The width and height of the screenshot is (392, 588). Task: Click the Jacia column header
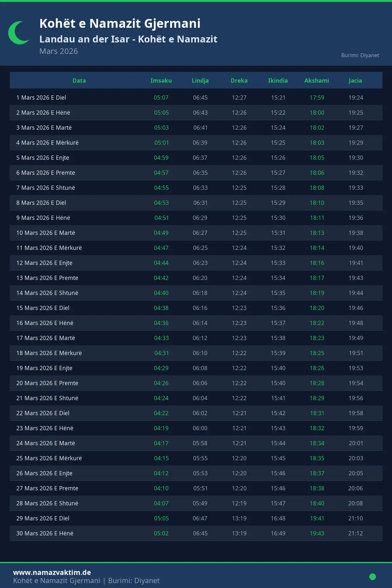355,81
